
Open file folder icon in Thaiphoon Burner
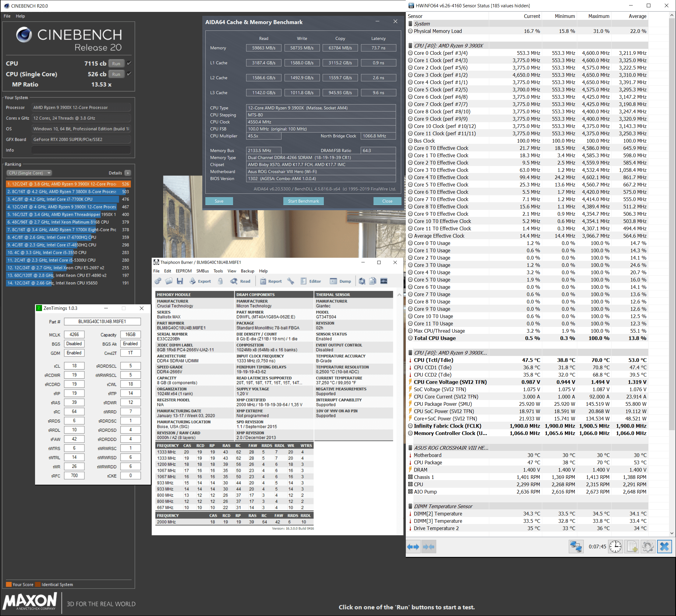tap(169, 281)
